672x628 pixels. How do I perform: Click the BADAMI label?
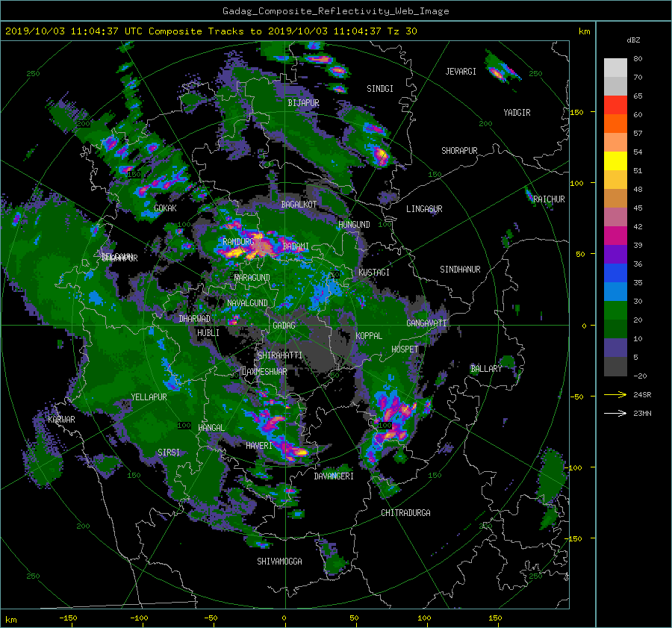(296, 246)
